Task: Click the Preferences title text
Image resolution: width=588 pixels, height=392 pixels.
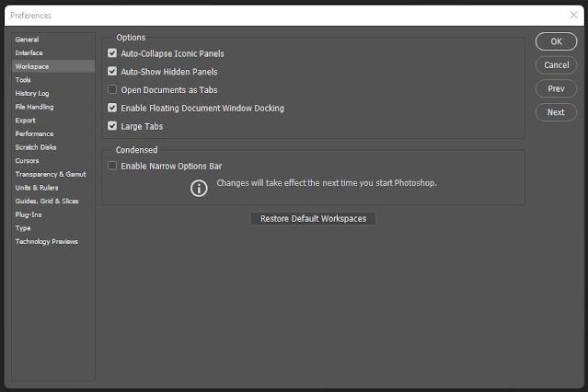Action: [x=30, y=16]
